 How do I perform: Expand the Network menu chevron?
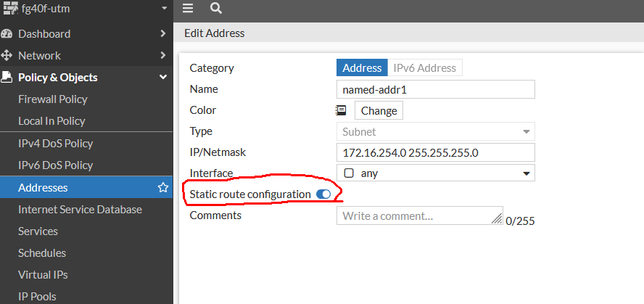pyautogui.click(x=163, y=56)
